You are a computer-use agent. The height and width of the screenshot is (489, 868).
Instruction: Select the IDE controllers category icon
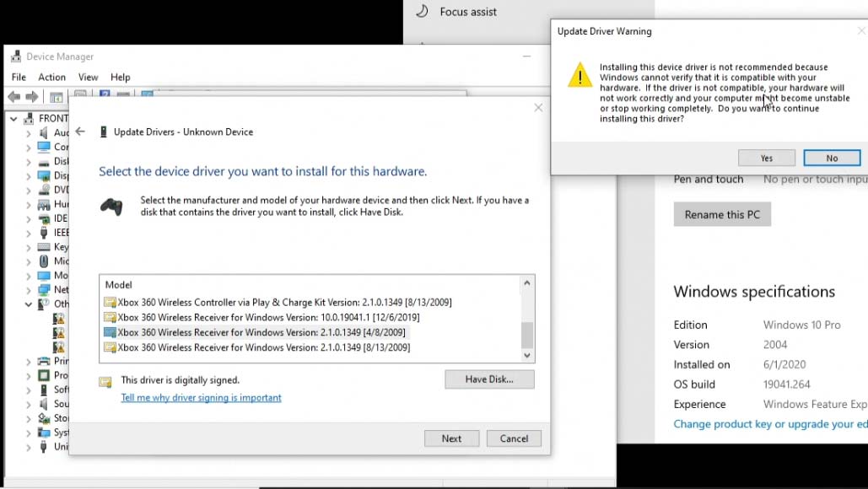pos(44,218)
